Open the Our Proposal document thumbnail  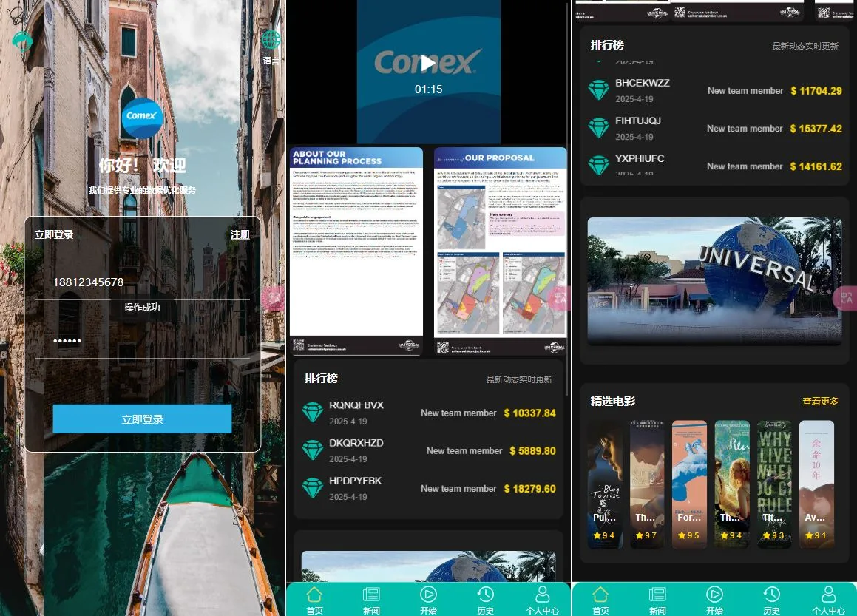(500, 251)
